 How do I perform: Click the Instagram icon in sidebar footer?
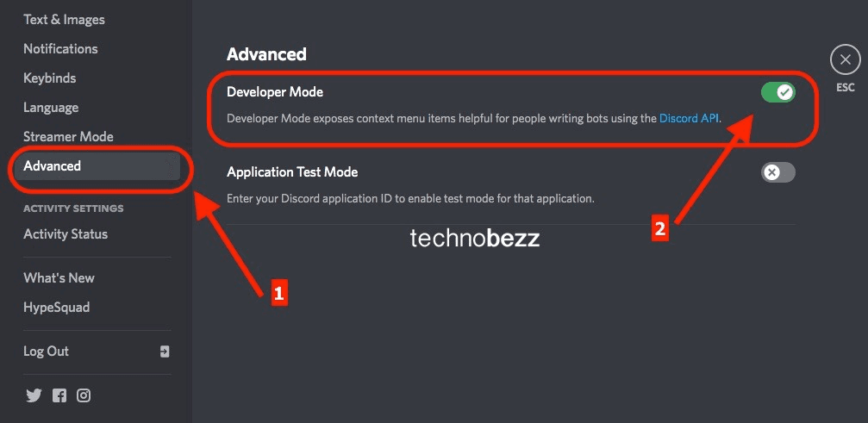(84, 395)
